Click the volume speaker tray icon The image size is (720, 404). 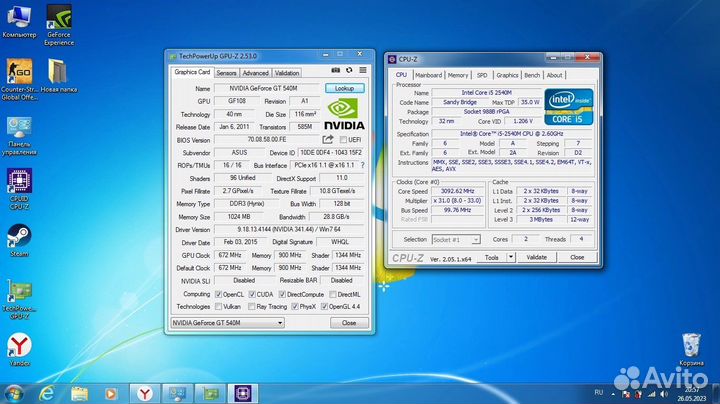point(664,394)
